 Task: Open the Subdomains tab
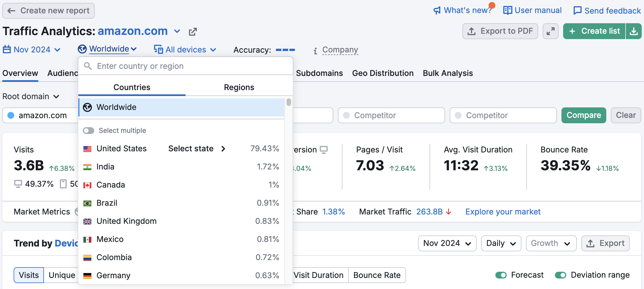point(319,73)
